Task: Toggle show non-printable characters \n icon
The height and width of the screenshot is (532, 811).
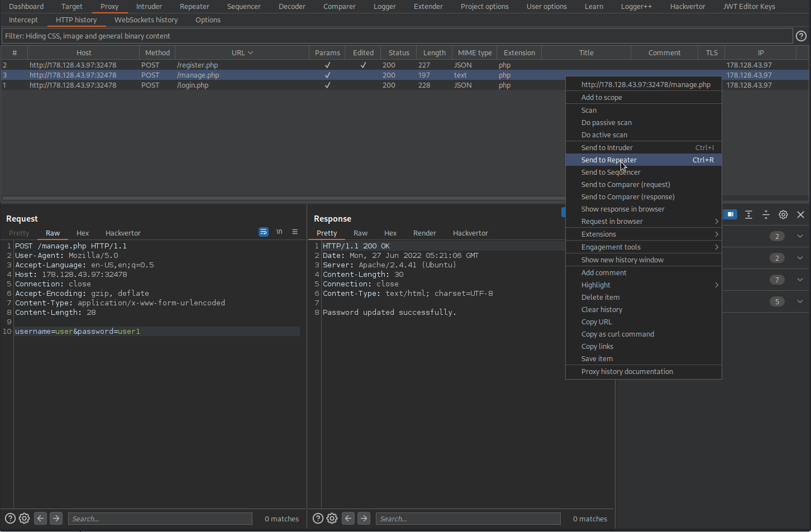Action: (279, 232)
